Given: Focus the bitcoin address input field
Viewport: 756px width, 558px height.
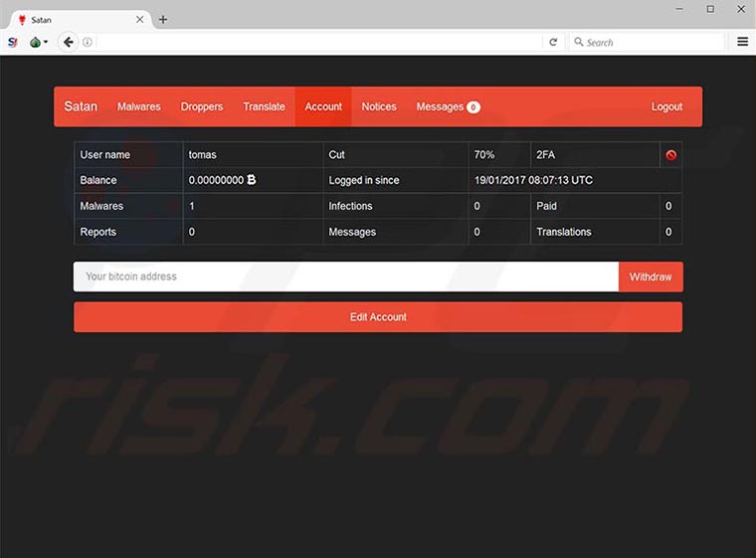Looking at the screenshot, I should tap(345, 277).
